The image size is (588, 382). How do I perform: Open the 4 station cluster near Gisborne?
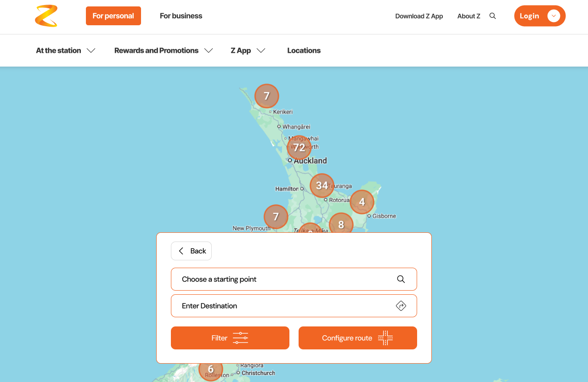point(362,202)
